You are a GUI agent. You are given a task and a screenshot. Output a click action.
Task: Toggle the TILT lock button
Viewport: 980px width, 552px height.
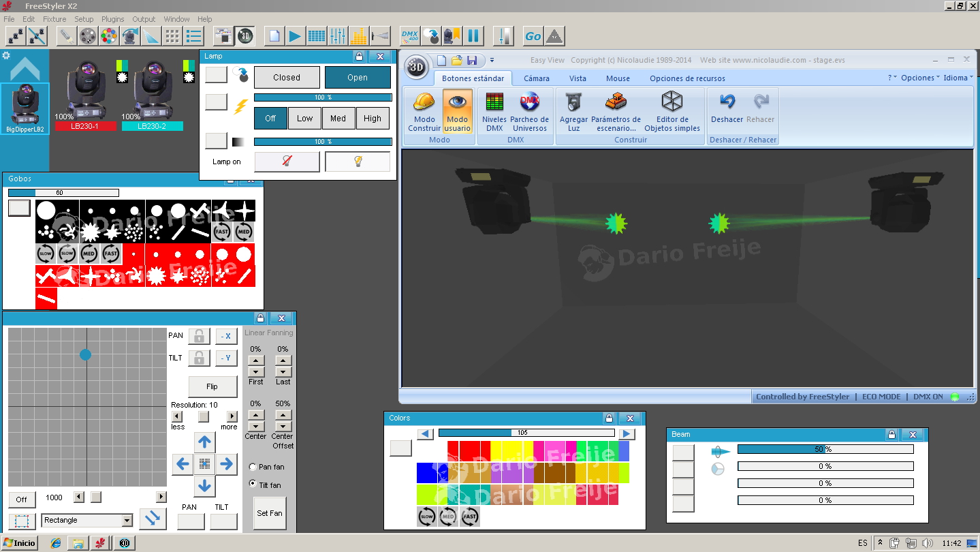coord(199,358)
